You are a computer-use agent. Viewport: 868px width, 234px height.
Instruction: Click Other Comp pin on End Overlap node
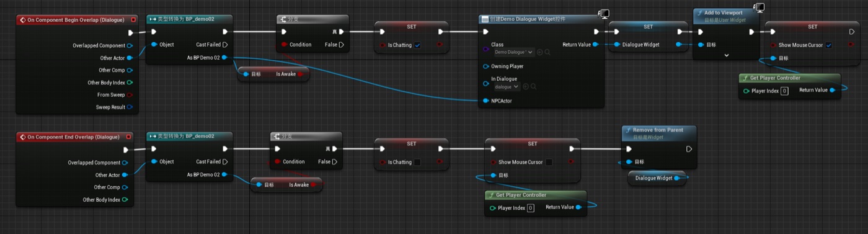click(x=125, y=187)
